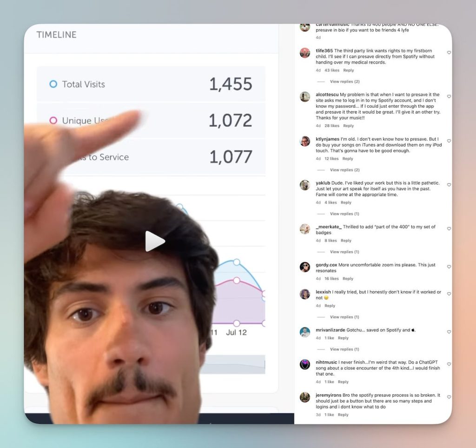The image size is (476, 448).
Task: Toggle the Unique Users pink circle
Action: coord(53,120)
